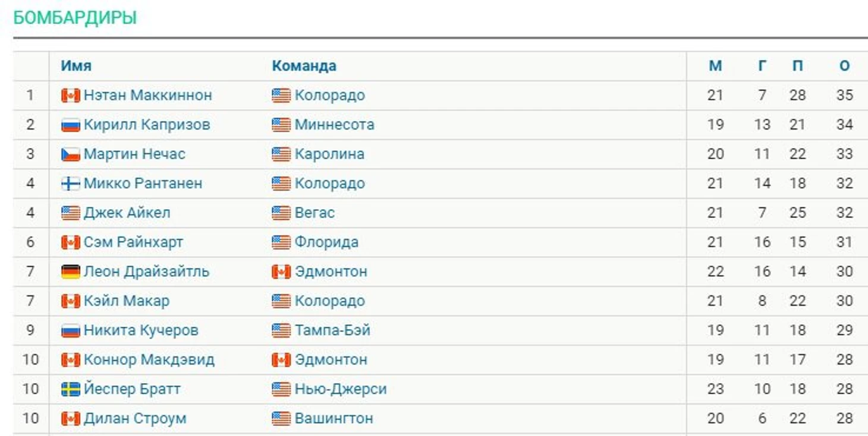868x436 pixels.
Task: Open team link Нью-Джерси
Action: pos(341,389)
